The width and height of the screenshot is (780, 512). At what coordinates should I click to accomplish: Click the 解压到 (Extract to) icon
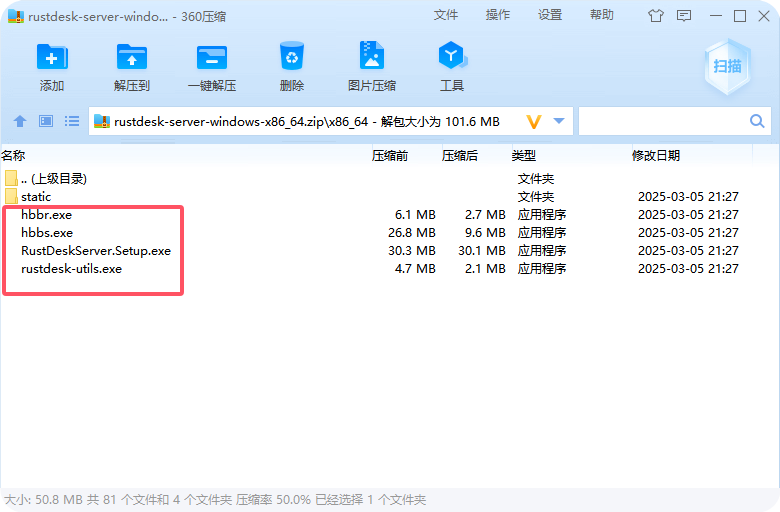(132, 57)
